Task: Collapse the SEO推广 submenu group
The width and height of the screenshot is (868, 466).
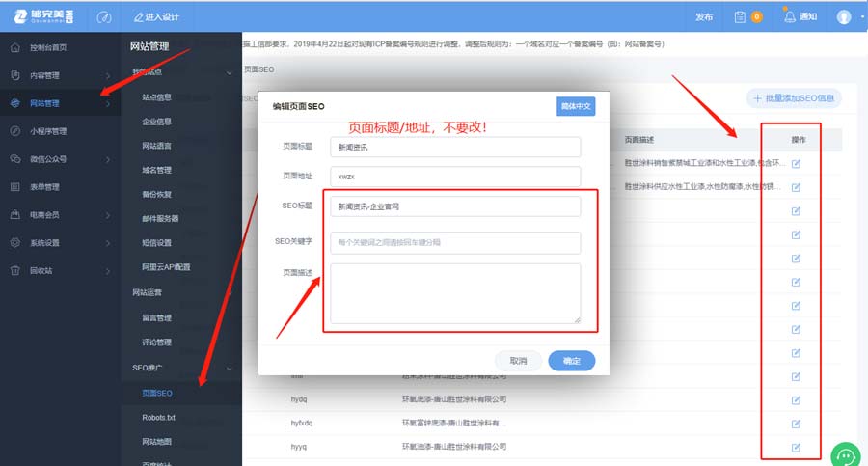Action: [229, 368]
